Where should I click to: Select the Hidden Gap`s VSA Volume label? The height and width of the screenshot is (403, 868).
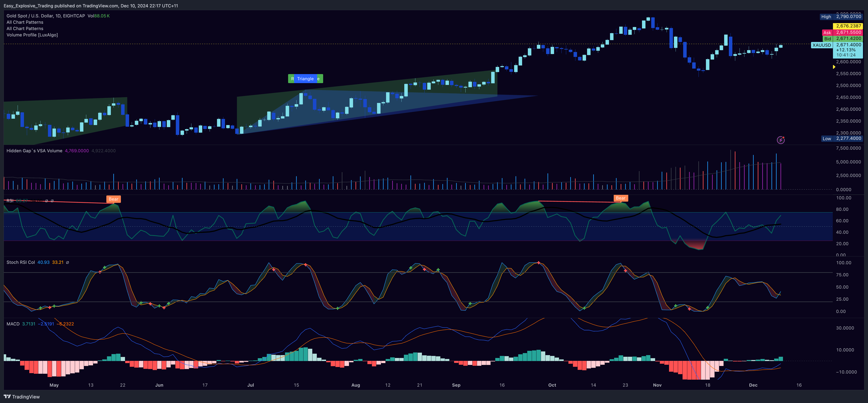click(34, 151)
